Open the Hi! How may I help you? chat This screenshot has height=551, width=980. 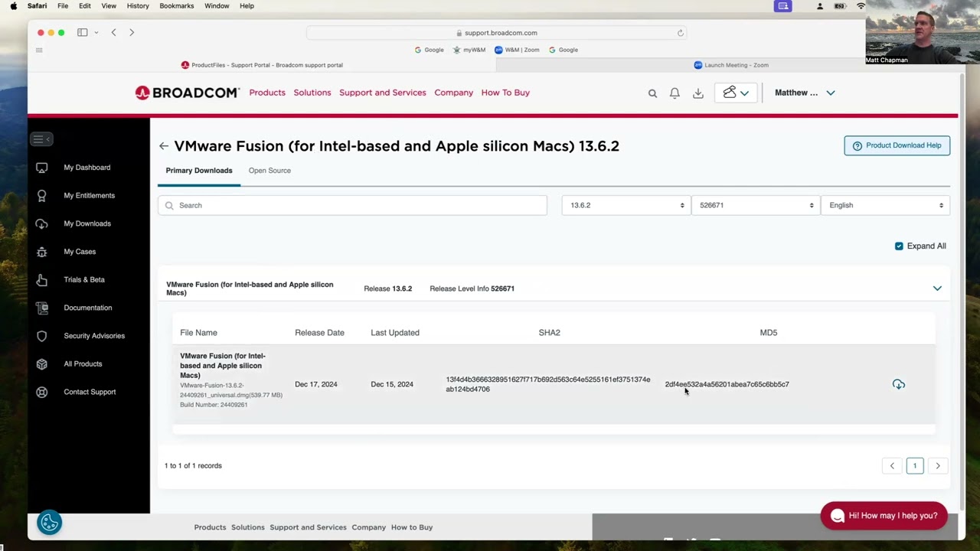coord(884,515)
